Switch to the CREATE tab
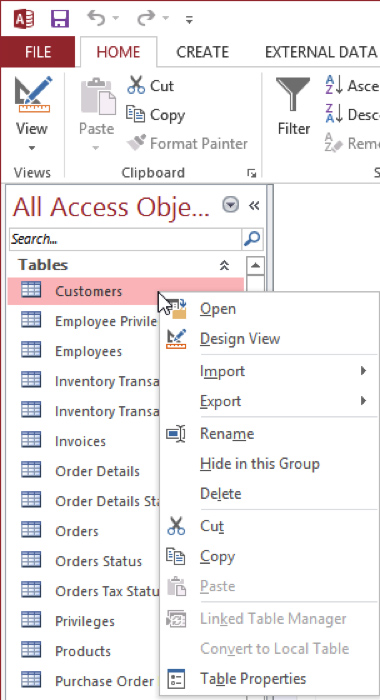380x700 pixels. 202,52
